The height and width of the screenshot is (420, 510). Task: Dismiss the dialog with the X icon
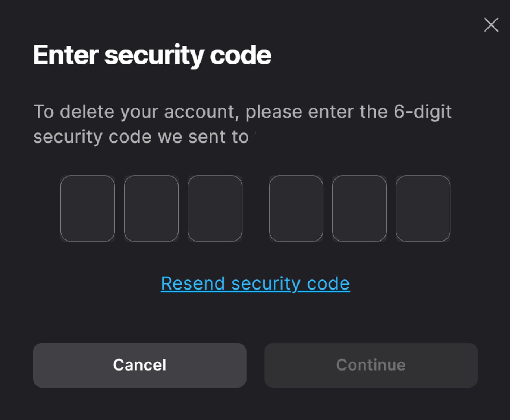[x=491, y=25]
